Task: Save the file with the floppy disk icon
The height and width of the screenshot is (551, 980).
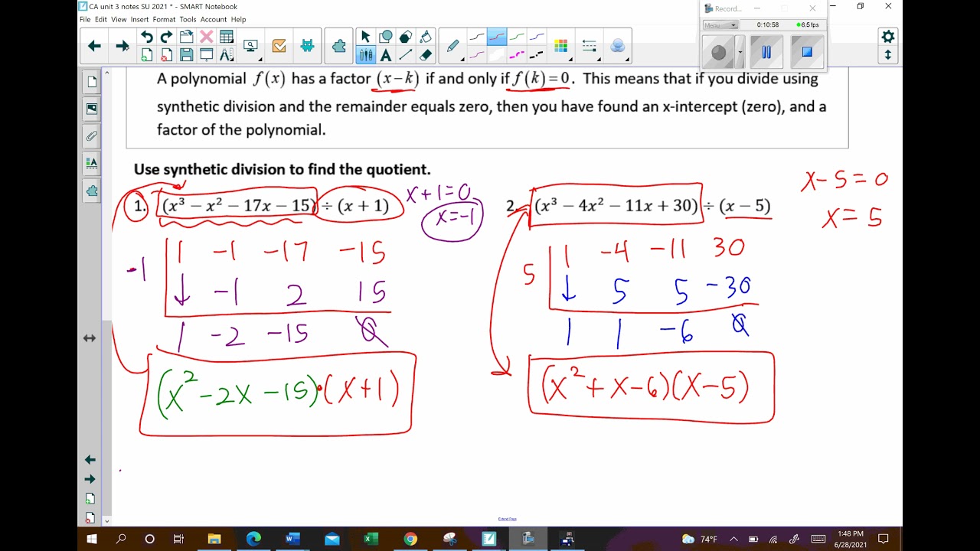Action: pyautogui.click(x=186, y=55)
